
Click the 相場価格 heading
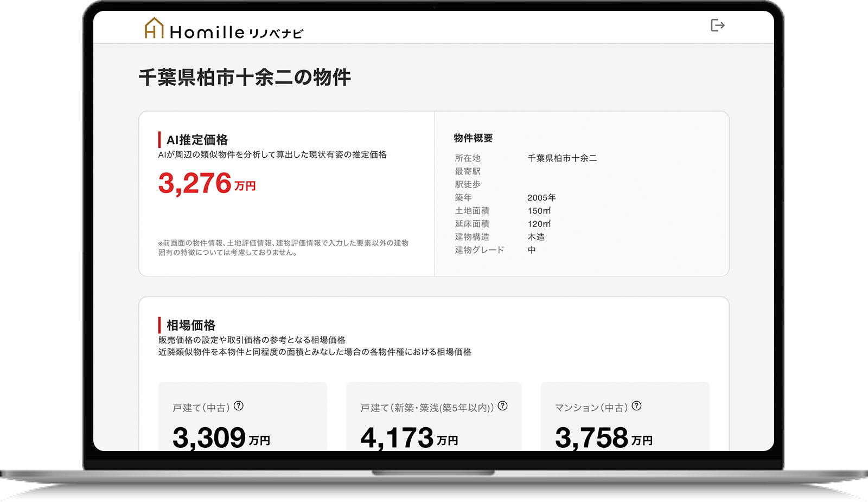point(191,325)
